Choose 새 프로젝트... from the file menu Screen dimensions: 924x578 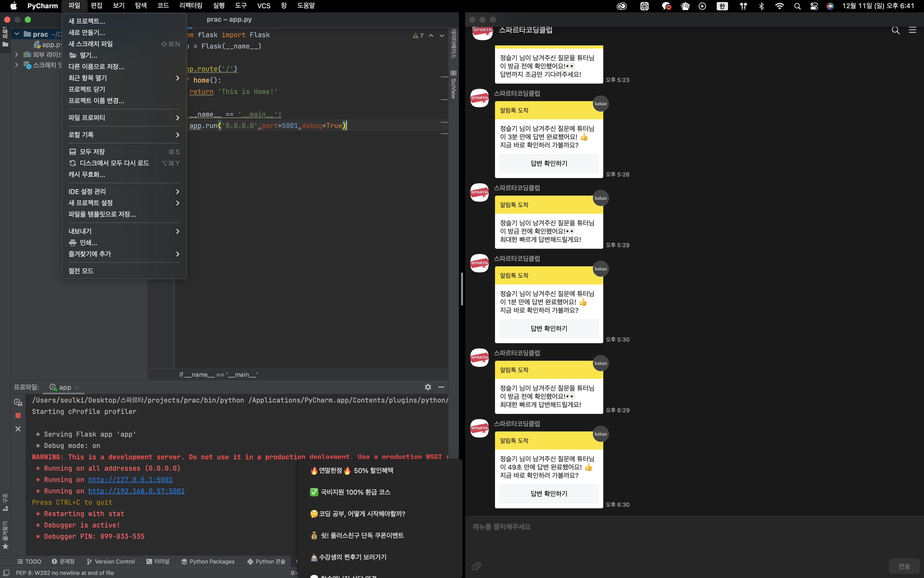(x=124, y=21)
